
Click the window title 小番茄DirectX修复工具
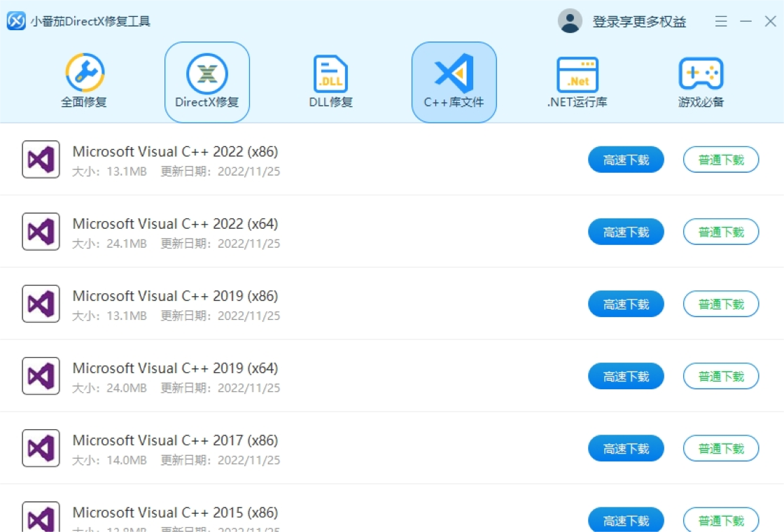click(90, 21)
